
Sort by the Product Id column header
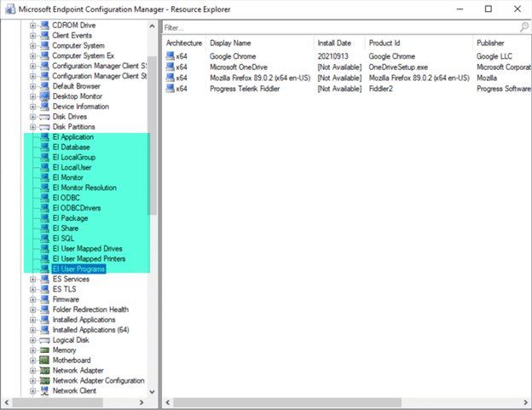(419, 43)
